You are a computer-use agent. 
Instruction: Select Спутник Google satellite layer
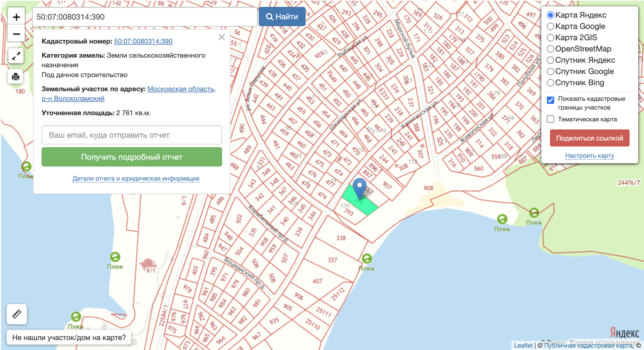tap(550, 71)
